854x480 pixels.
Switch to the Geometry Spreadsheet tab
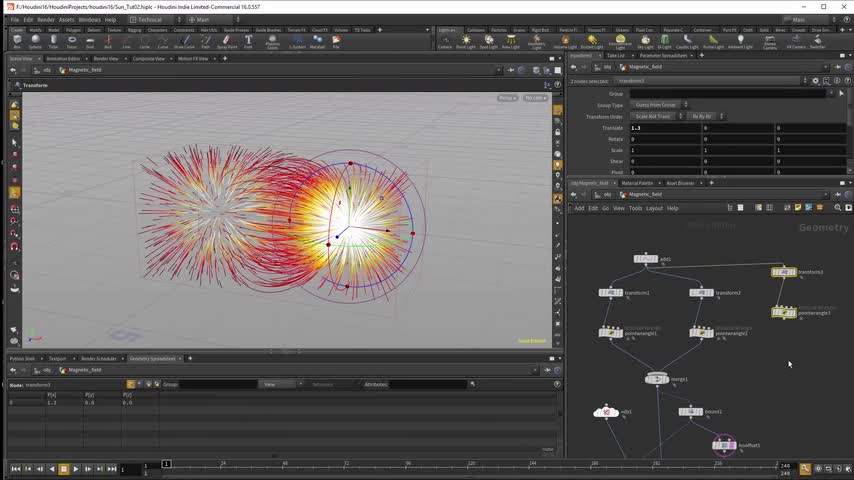point(153,358)
